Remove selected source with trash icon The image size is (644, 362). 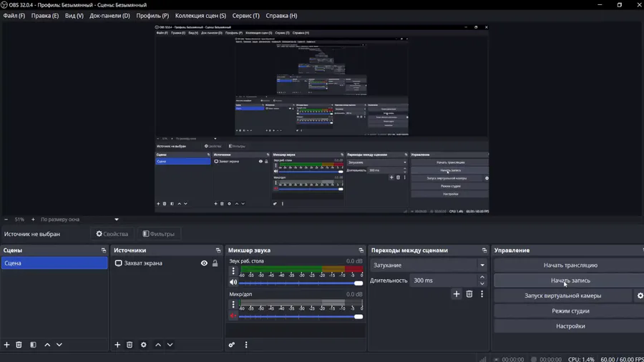(130, 345)
